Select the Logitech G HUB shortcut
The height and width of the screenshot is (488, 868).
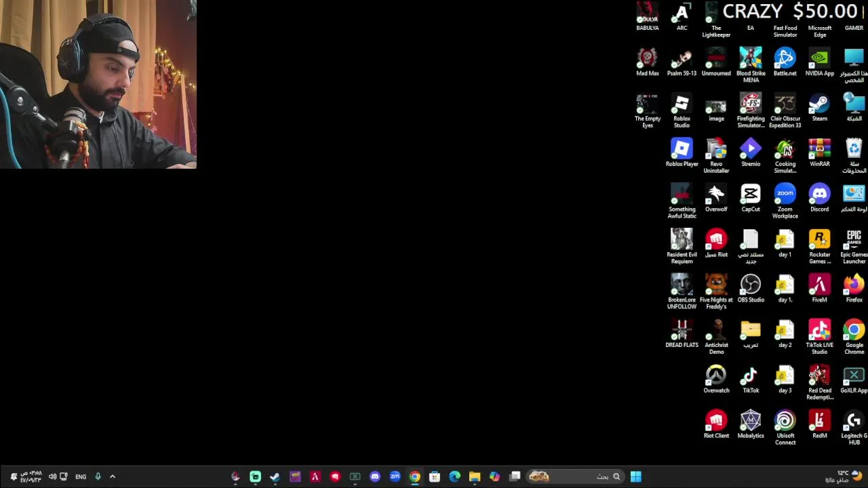(x=854, y=428)
